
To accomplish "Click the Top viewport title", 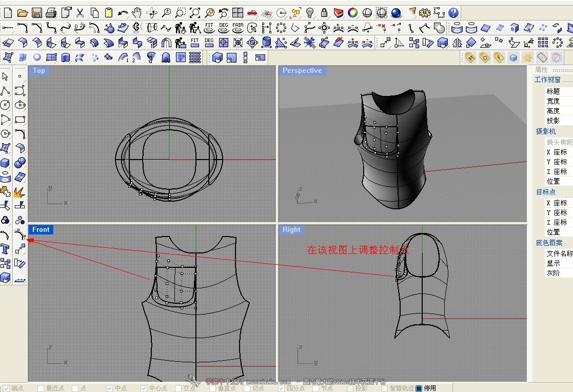I will coord(39,71).
